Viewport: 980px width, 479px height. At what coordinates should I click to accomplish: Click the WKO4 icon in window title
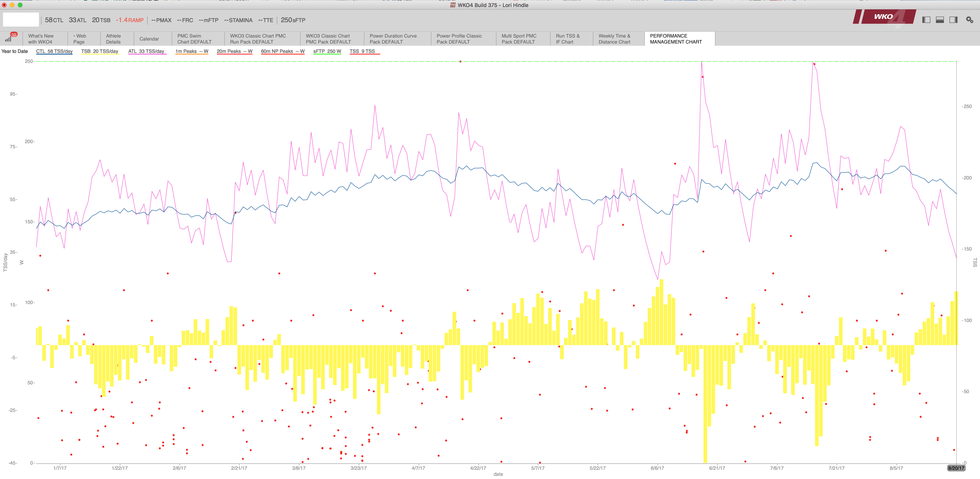point(453,5)
